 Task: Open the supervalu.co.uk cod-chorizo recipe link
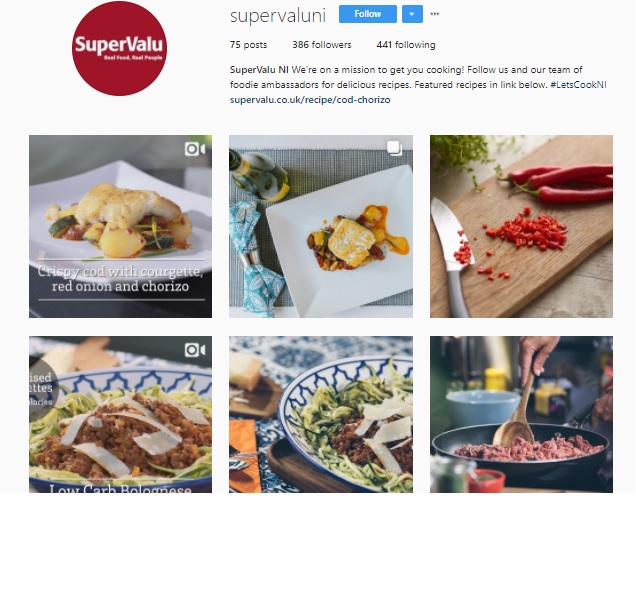[x=310, y=100]
